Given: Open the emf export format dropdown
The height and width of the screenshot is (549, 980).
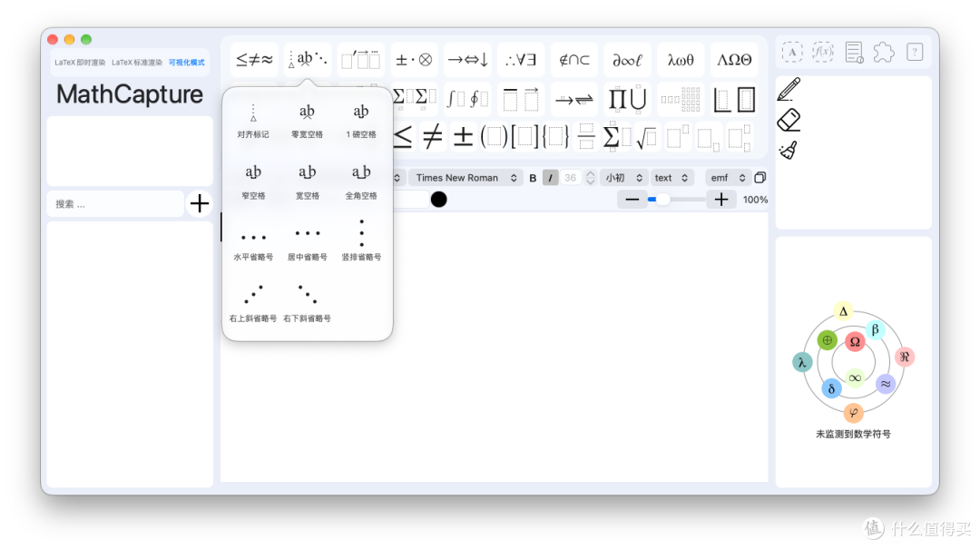Looking at the screenshot, I should 728,178.
